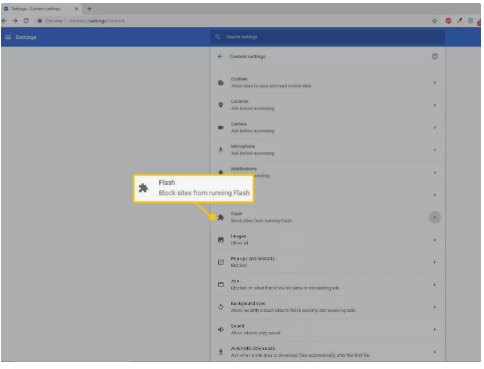This screenshot has height=369, width=484.
Task: Reload the current page
Action: point(26,21)
